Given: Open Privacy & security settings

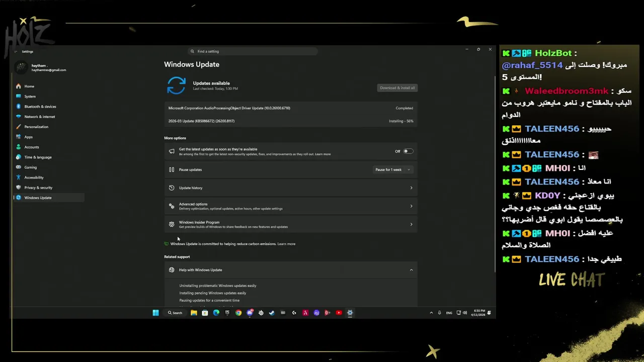Looking at the screenshot, I should pos(49,188).
